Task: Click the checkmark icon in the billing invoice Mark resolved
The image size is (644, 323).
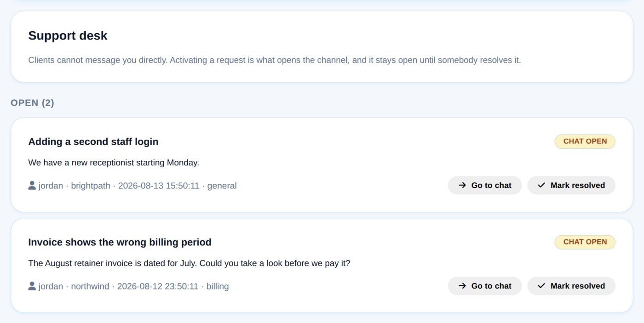Action: point(541,286)
